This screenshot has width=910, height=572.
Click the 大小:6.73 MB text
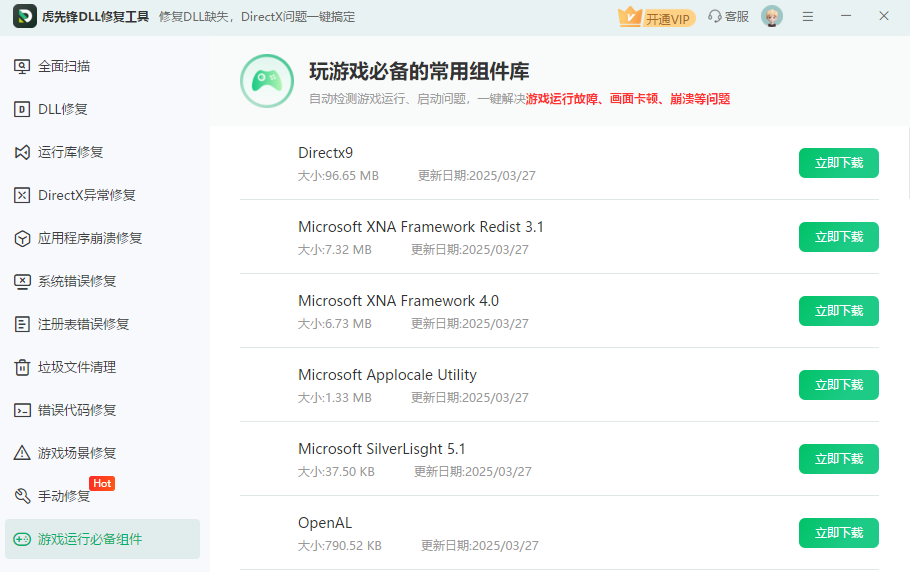pyautogui.click(x=335, y=324)
